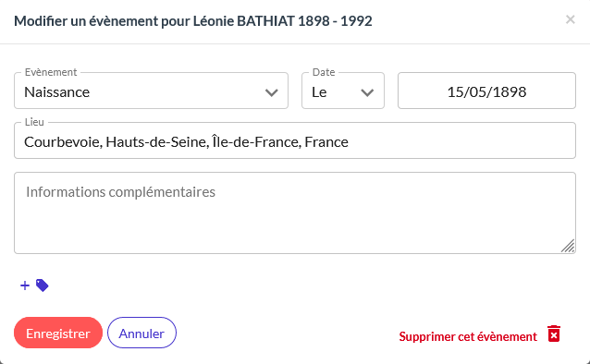Click the purple tag icon

(43, 285)
